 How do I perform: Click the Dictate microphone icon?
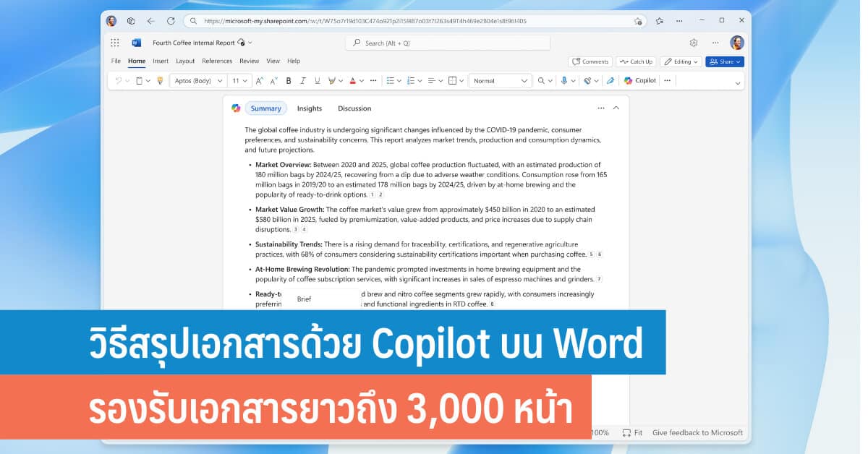(563, 81)
